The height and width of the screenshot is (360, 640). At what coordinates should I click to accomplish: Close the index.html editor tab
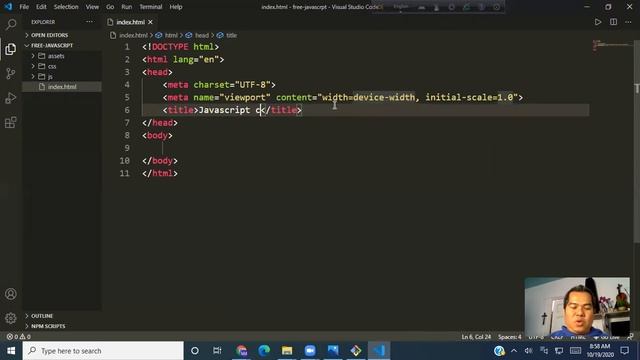151,22
